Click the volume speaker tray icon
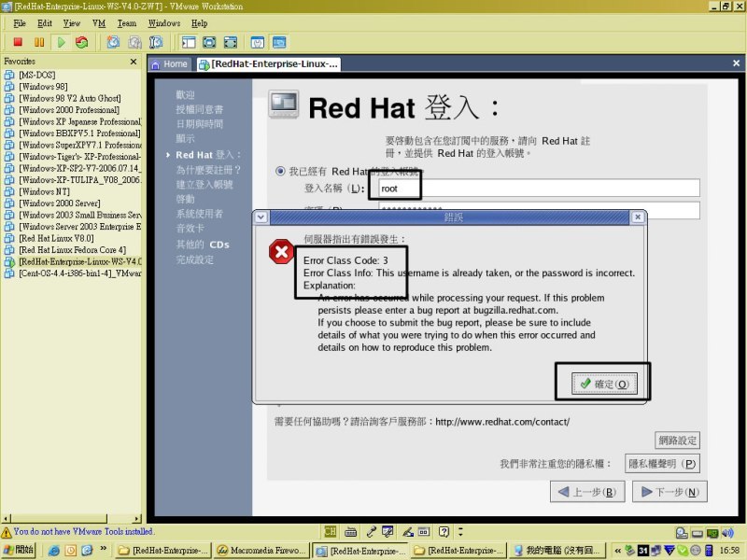This screenshot has height=560, width=747. tap(727, 532)
